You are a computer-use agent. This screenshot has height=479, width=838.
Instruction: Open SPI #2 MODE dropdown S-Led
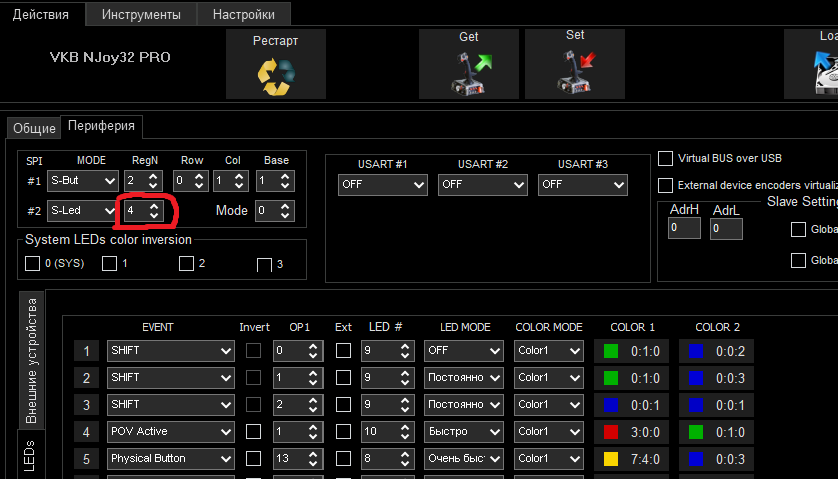(82, 211)
